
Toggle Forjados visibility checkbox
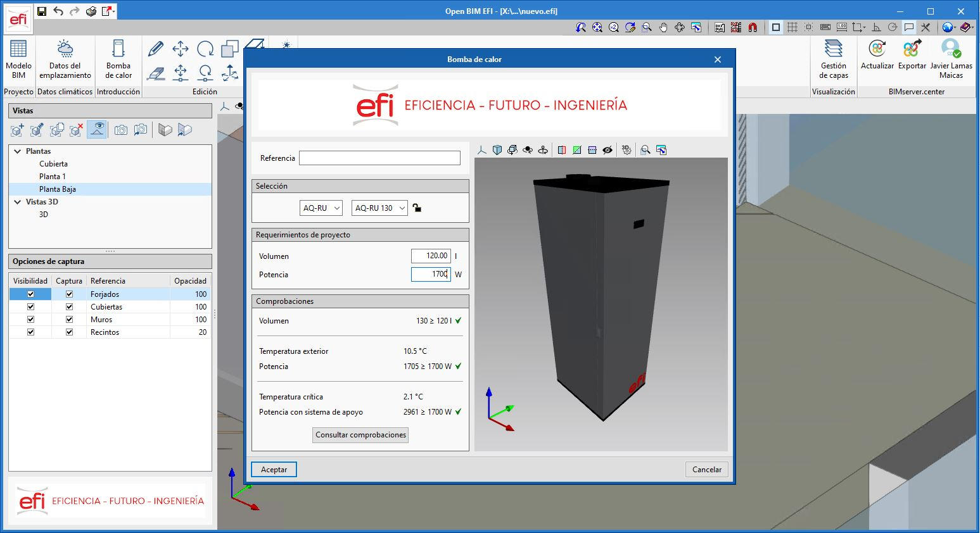(30, 294)
